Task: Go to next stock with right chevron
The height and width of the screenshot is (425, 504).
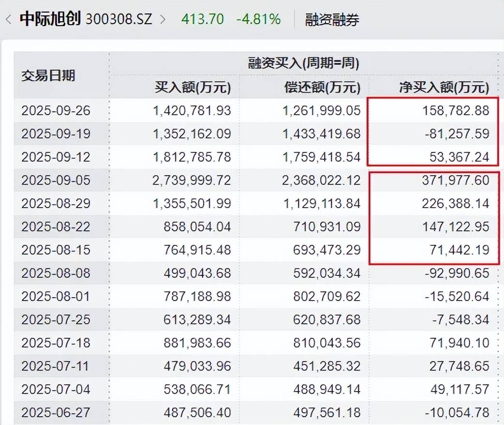Action: (x=163, y=19)
